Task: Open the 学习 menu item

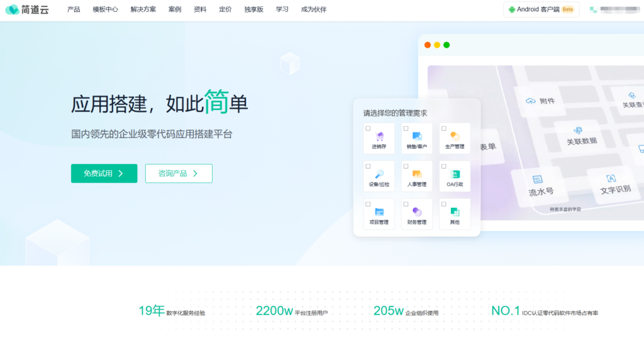Action: (x=282, y=9)
